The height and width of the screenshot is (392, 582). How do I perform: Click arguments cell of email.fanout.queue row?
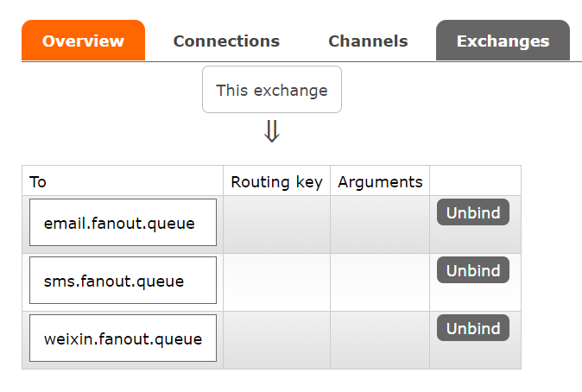click(x=380, y=224)
